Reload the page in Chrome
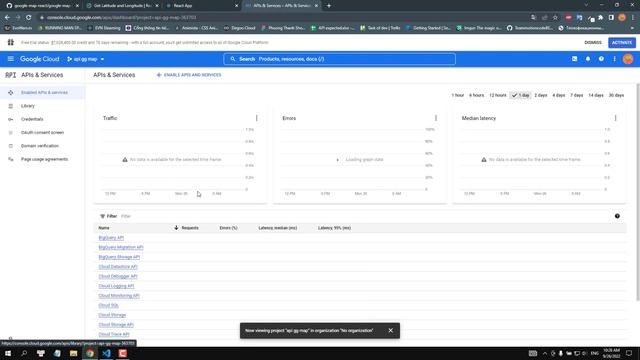This screenshot has height=360, width=640. tap(29, 18)
